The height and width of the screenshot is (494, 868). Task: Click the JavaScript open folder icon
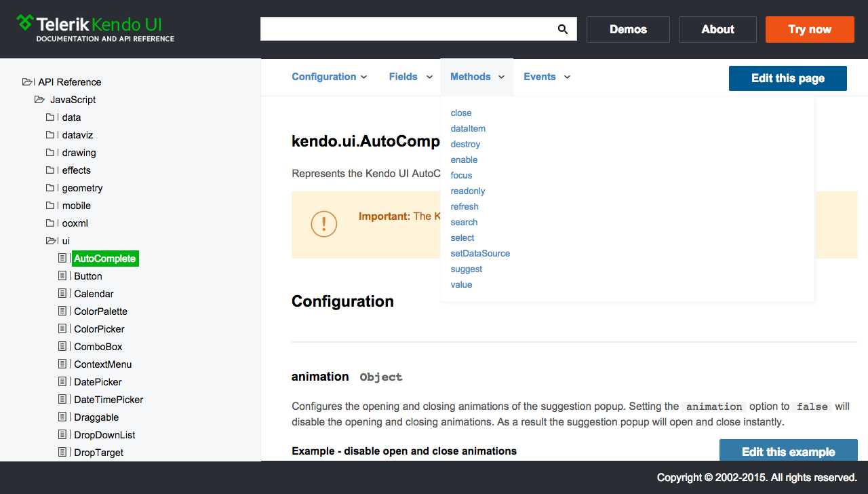click(39, 100)
